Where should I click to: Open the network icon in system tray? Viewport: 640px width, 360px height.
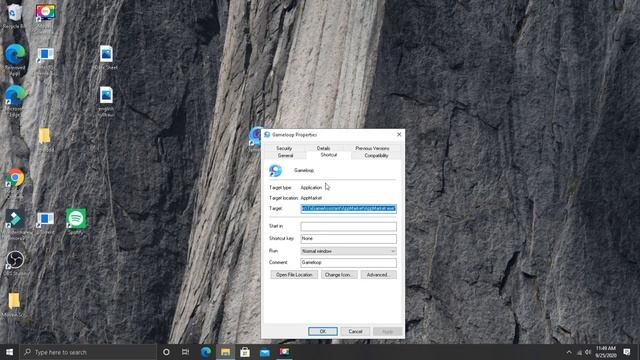[579, 352]
